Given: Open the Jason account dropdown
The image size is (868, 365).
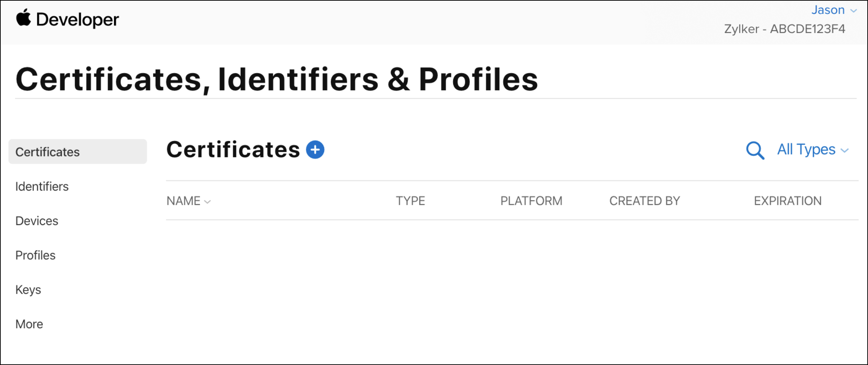Looking at the screenshot, I should (828, 10).
